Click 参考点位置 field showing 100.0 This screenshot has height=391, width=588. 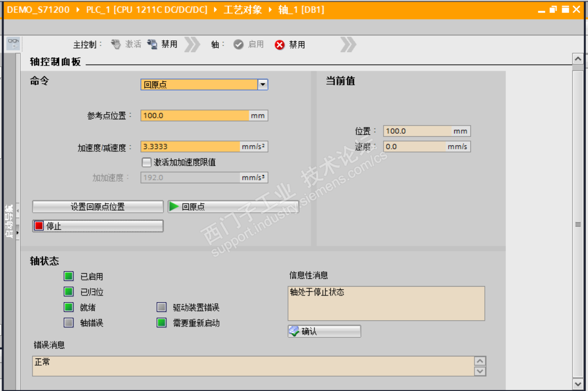(x=195, y=116)
